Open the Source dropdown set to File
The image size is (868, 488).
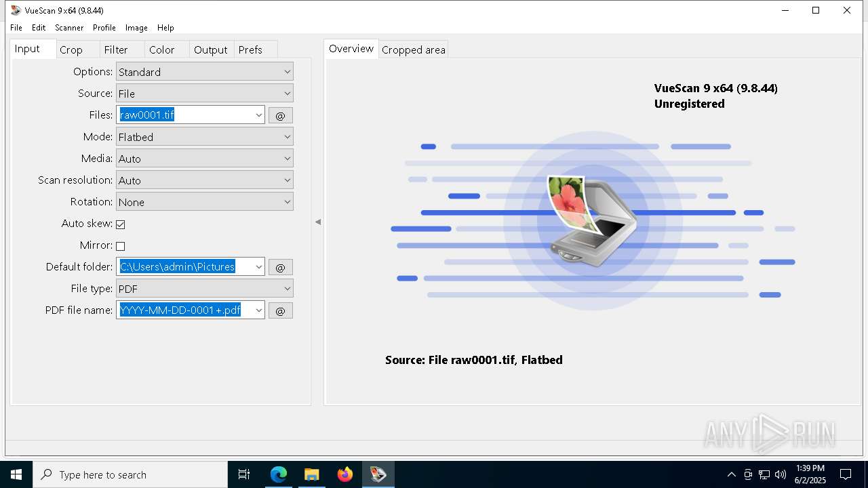(x=204, y=94)
